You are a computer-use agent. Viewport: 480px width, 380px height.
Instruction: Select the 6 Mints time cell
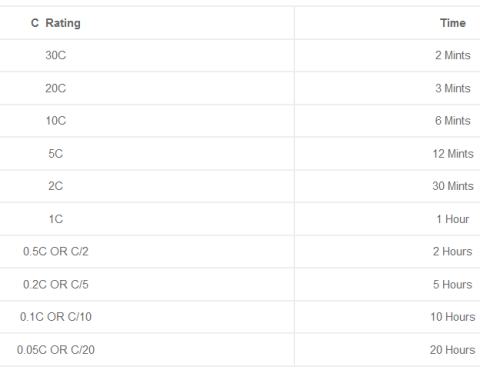pyautogui.click(x=453, y=120)
